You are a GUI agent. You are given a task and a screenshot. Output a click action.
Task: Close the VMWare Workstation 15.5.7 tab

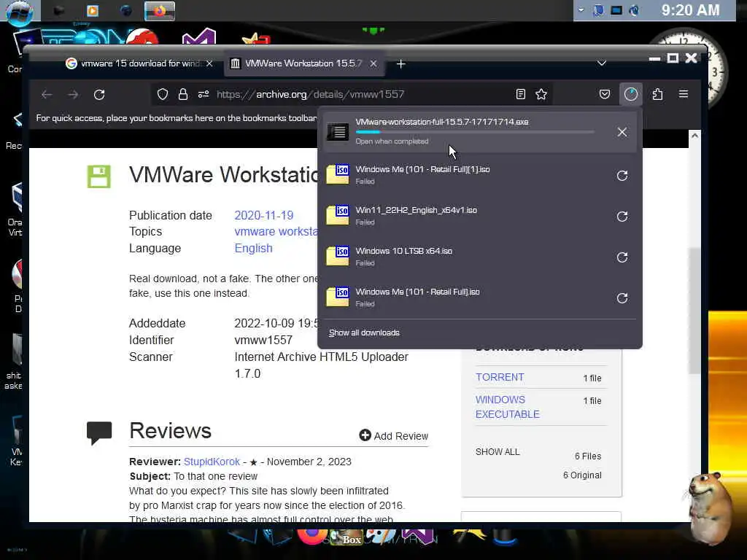pyautogui.click(x=373, y=63)
